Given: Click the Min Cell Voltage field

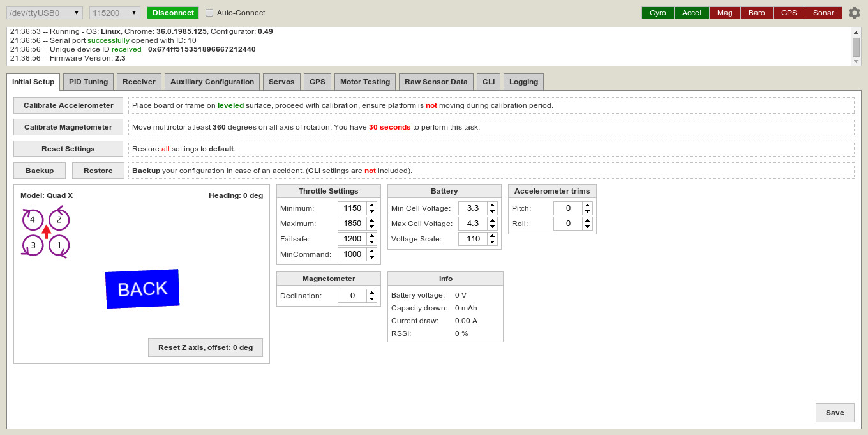Looking at the screenshot, I should tap(473, 208).
